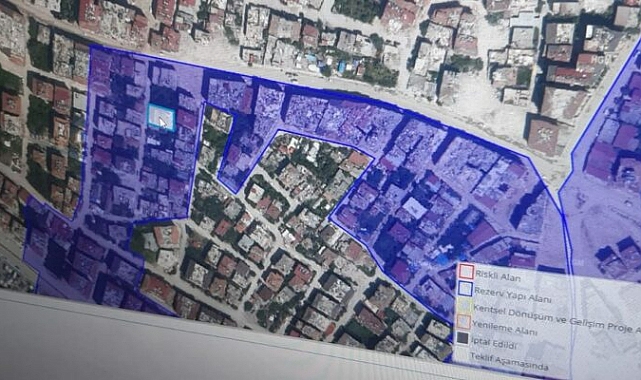The width and height of the screenshot is (641, 380).
Task: Select the Rezerv Yapı Alanı legend label
Action: (x=512, y=295)
